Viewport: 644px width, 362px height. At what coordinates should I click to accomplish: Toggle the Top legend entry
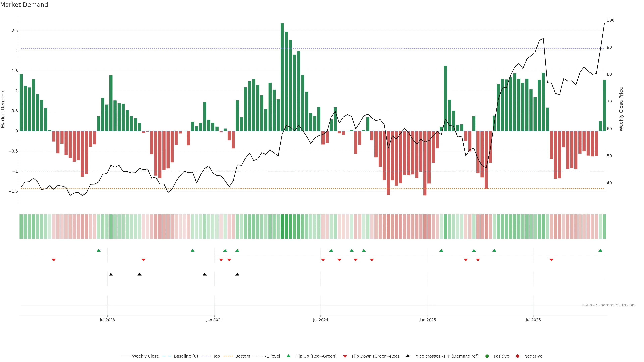(x=216, y=356)
